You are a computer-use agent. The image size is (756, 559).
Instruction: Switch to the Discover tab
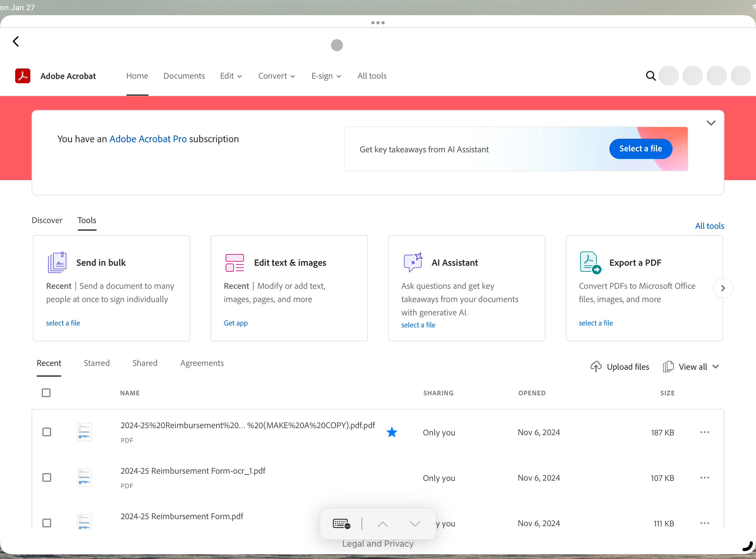coord(47,220)
